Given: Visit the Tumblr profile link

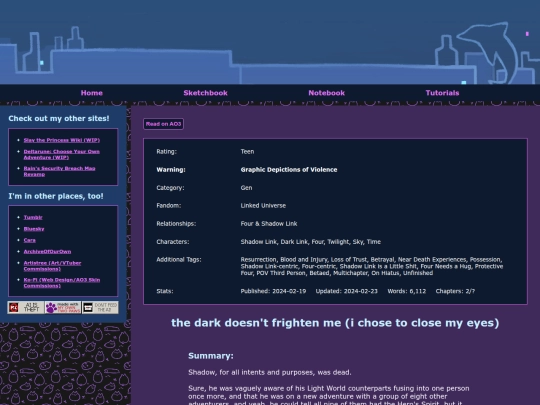Looking at the screenshot, I should pos(33,217).
